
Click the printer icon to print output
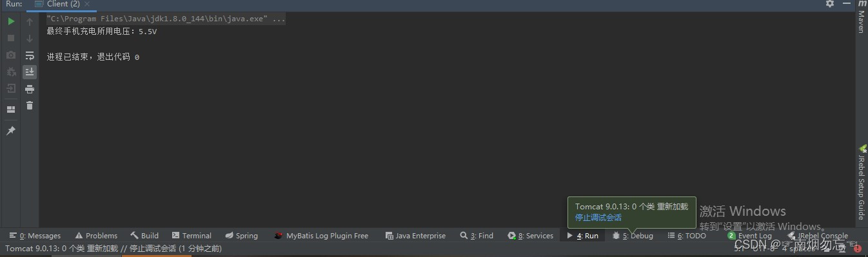pos(30,89)
